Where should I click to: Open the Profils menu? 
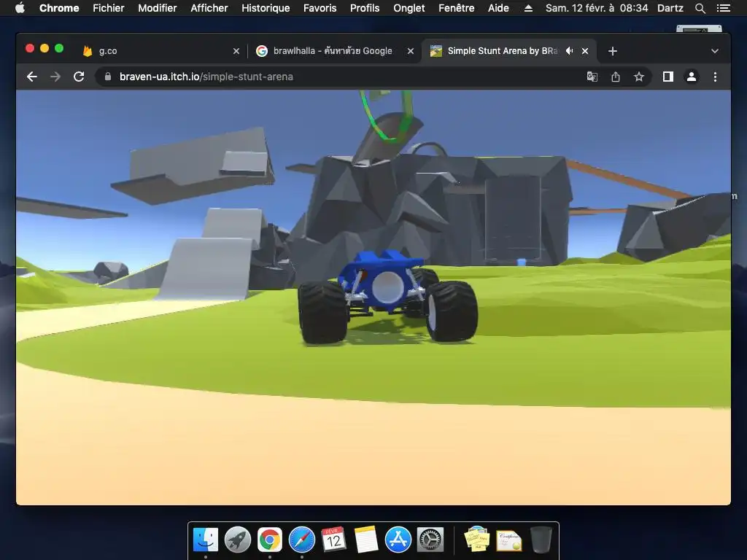coord(365,8)
